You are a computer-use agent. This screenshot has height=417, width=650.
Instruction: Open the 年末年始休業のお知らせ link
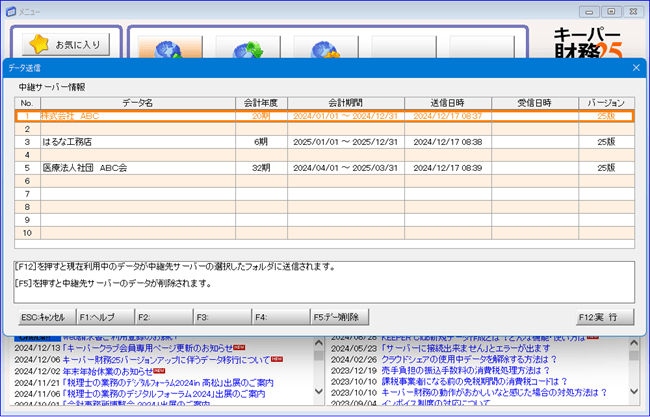point(107,371)
